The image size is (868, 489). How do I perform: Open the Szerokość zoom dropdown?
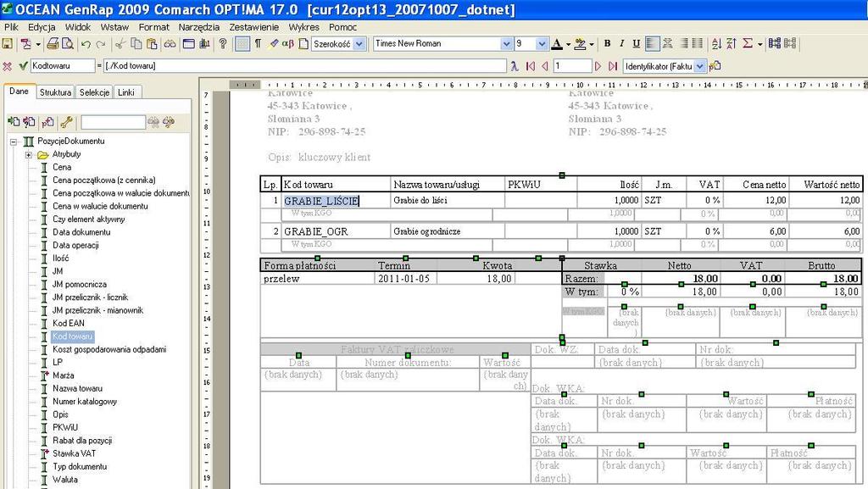point(359,44)
